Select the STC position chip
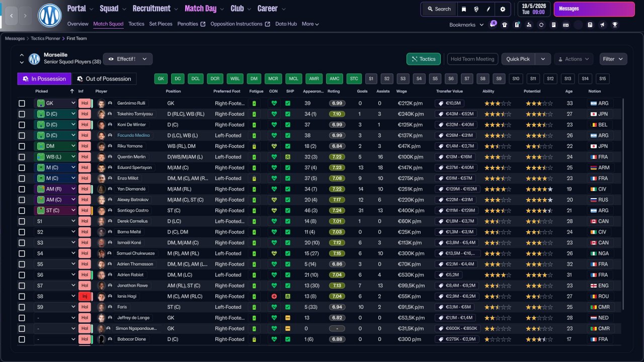 click(x=354, y=78)
